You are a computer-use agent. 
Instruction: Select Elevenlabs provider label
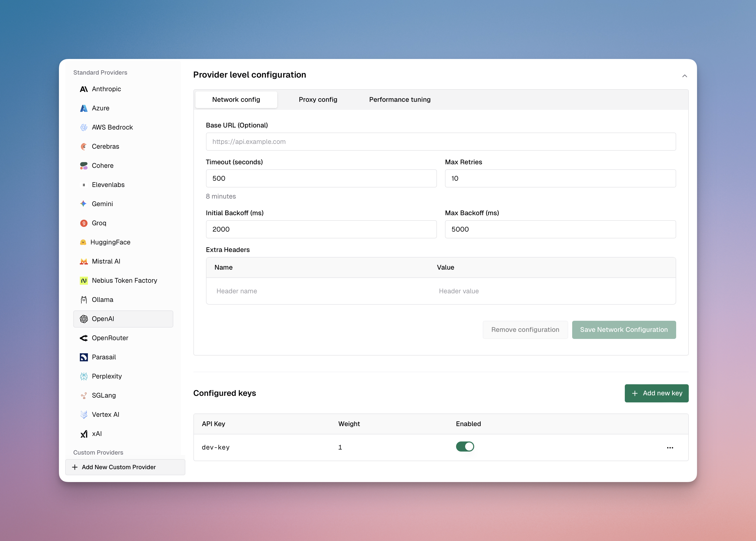click(x=108, y=185)
